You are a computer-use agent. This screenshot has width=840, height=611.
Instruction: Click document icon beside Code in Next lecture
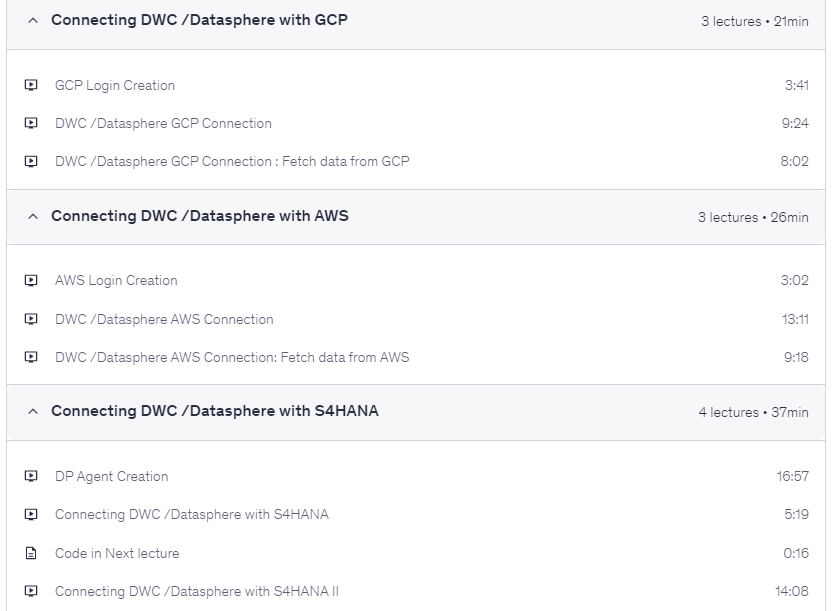31,553
